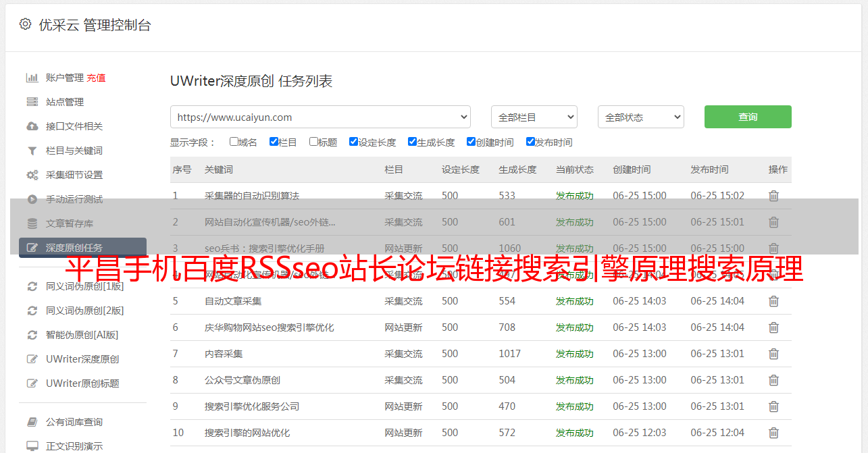
Task: Open the 全部状态 dropdown
Action: click(641, 117)
